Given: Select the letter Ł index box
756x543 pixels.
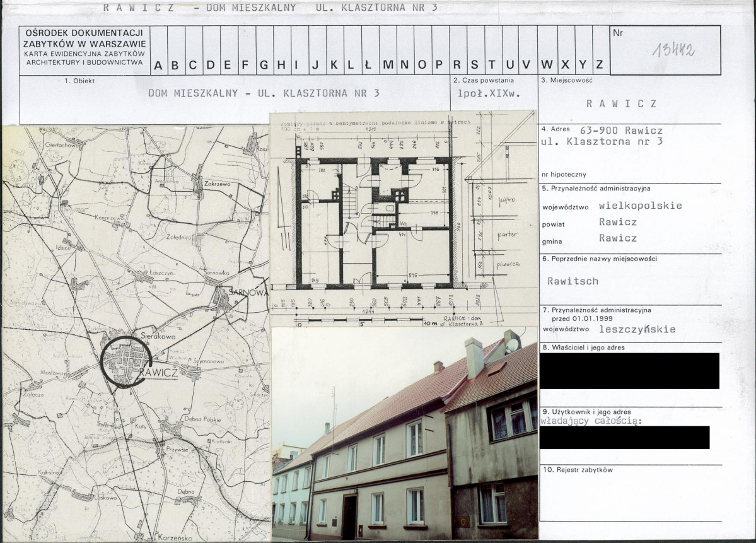Looking at the screenshot, I should coord(369,50).
